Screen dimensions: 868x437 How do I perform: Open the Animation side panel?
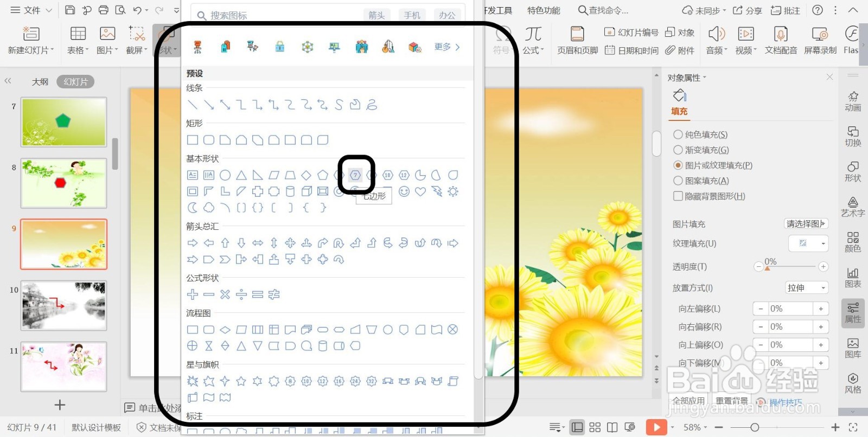coord(853,101)
